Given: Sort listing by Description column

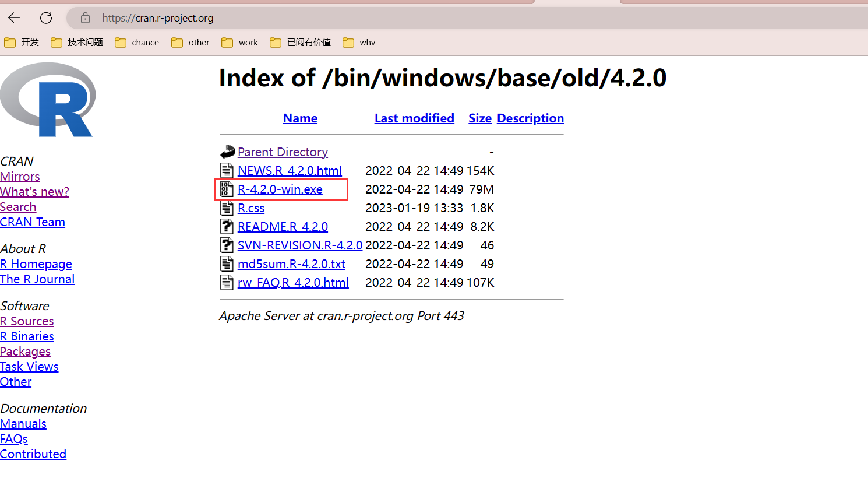Looking at the screenshot, I should 530,118.
